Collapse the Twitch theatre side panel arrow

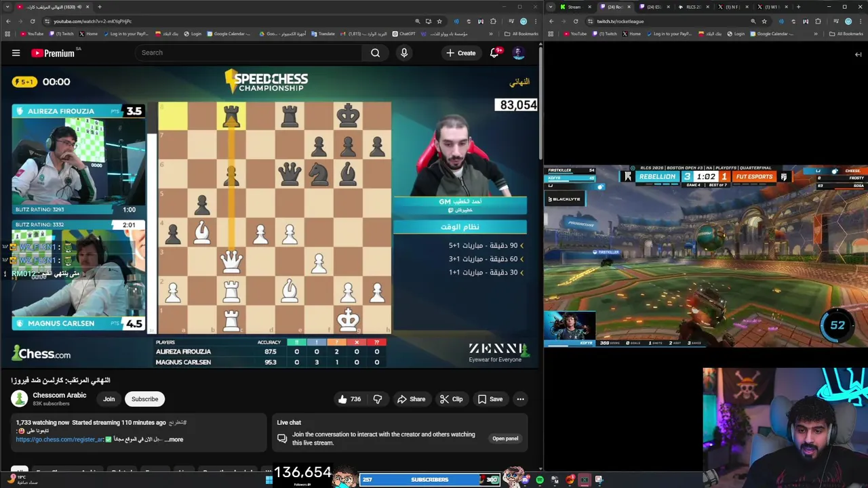[x=858, y=54]
